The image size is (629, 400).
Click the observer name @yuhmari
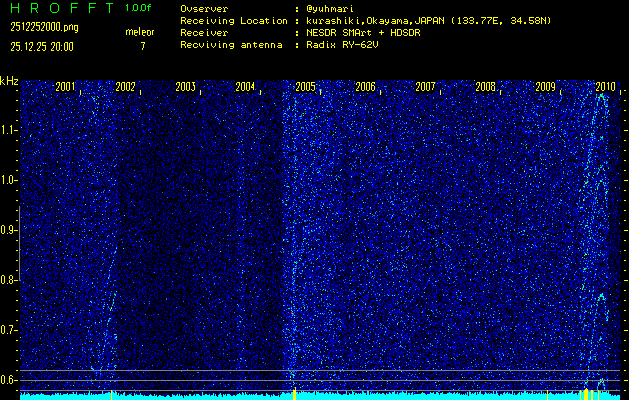(x=330, y=9)
